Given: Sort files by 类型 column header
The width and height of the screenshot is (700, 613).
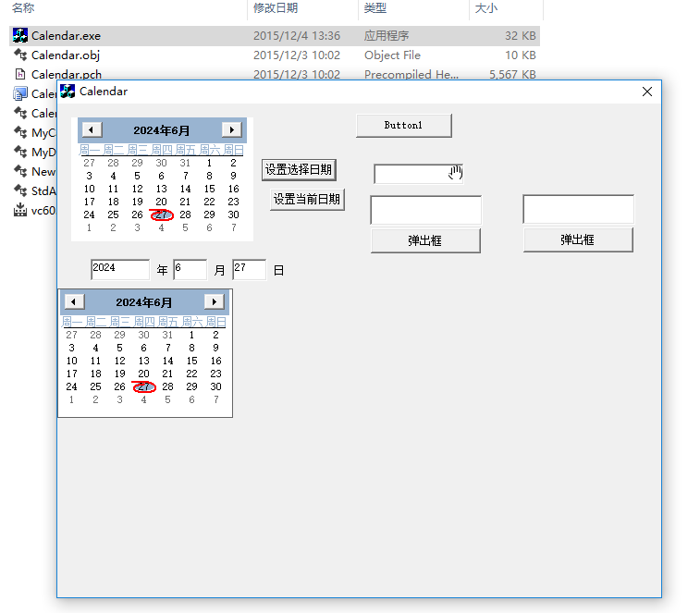Looking at the screenshot, I should (x=375, y=8).
